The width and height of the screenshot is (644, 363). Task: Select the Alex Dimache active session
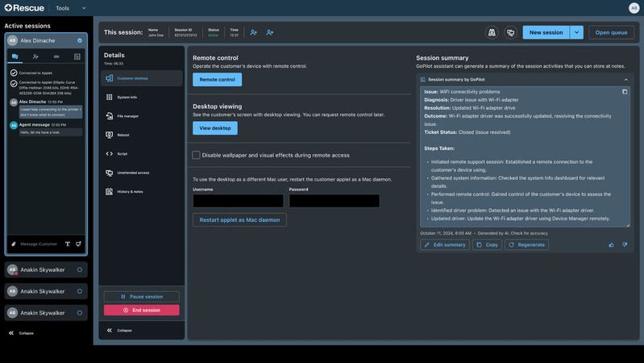(x=46, y=40)
